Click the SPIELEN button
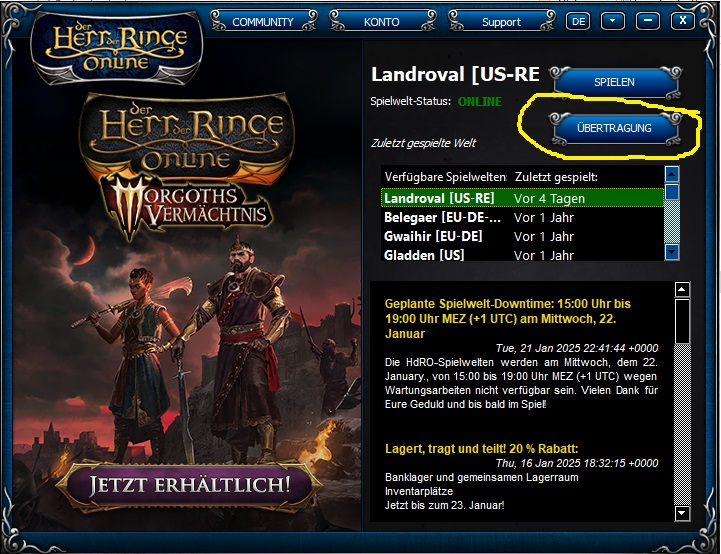The width and height of the screenshot is (721, 554). 614,82
